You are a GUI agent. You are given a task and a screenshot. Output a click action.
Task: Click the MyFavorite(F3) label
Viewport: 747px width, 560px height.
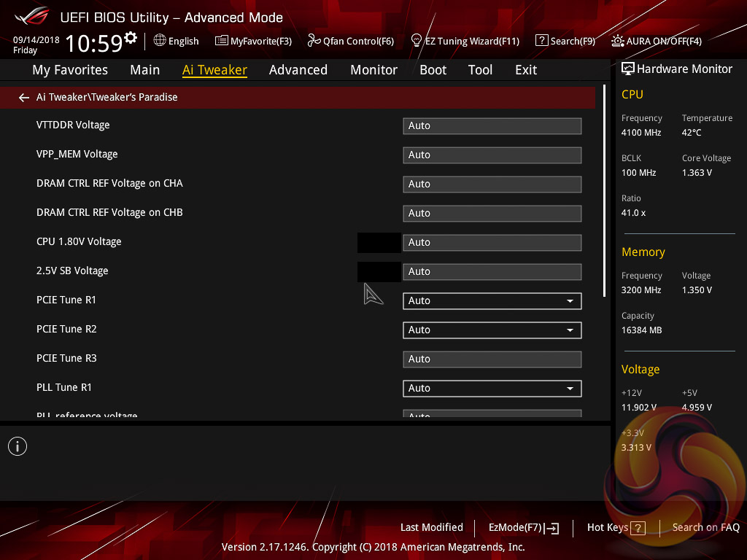pos(261,42)
